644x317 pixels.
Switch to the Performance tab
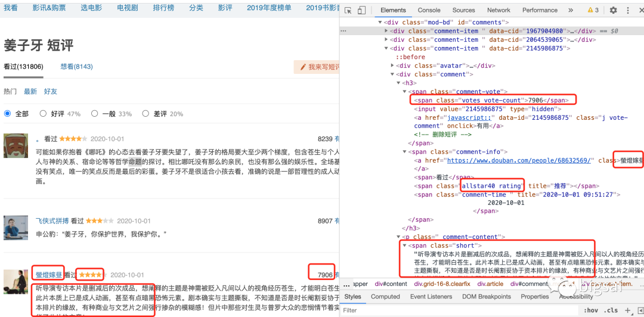539,10
